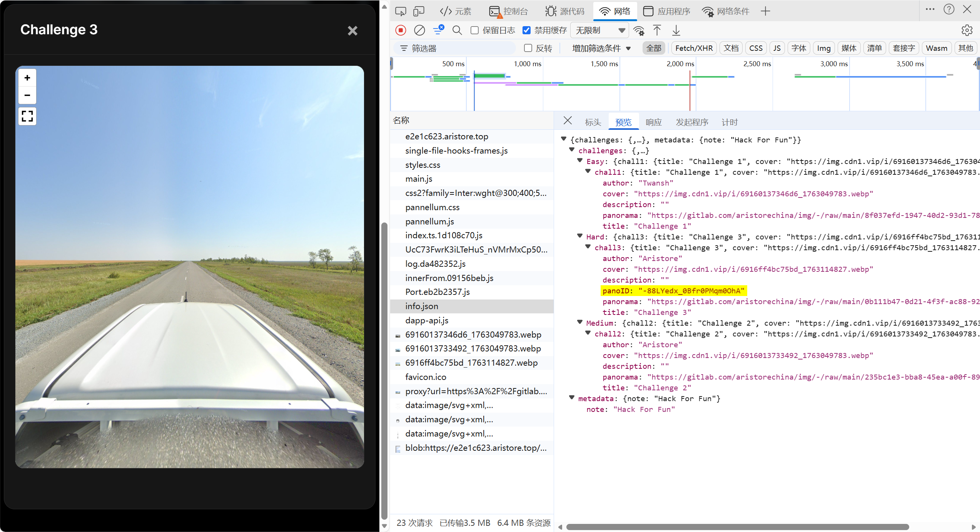Switch to the 控制台 tab
Image resolution: width=980 pixels, height=532 pixels.
509,11
